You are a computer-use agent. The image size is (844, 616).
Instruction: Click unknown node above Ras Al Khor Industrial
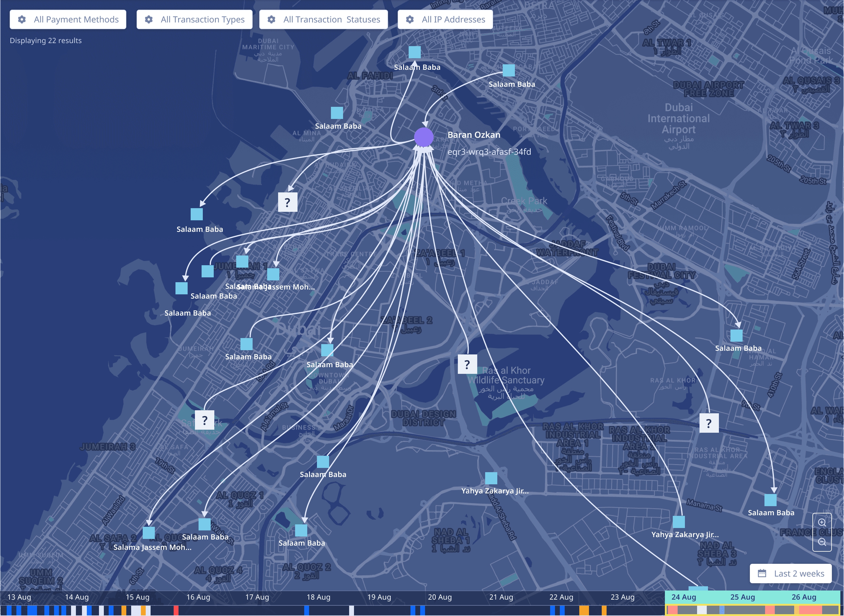pos(709,423)
